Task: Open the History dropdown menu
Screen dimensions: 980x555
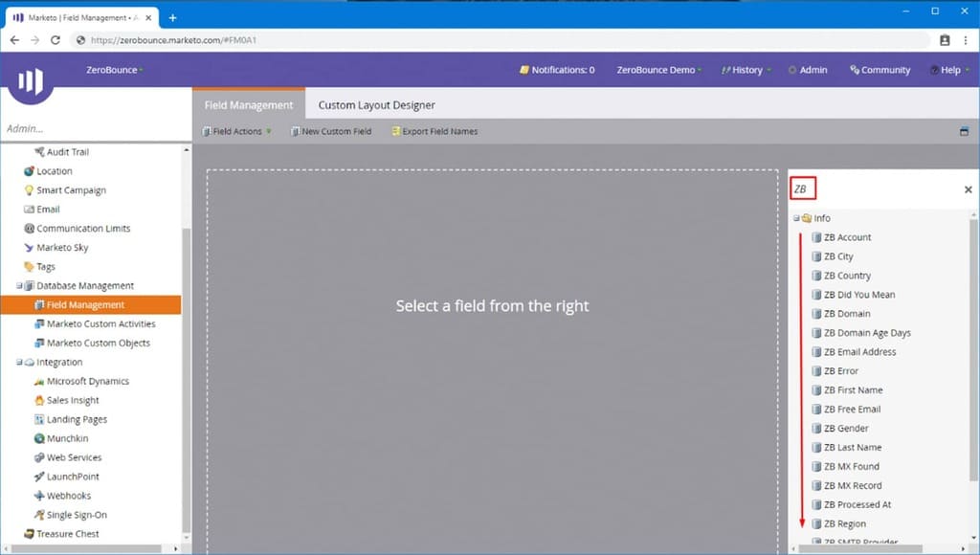Action: 746,70
